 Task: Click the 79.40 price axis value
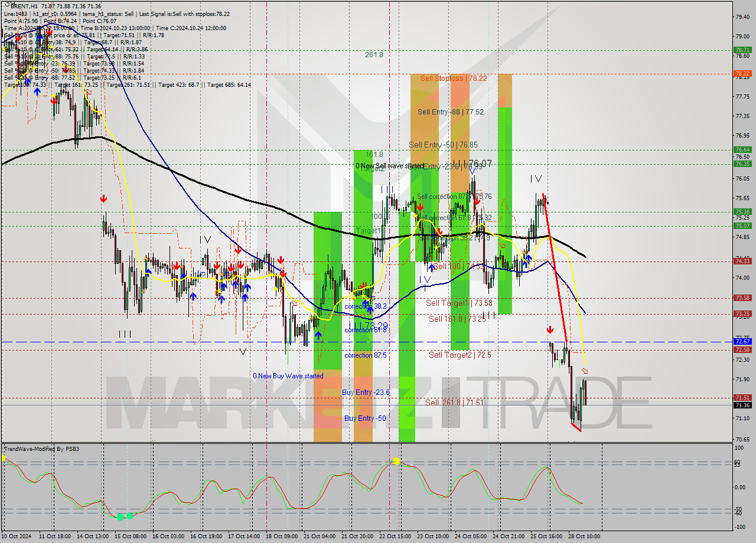click(x=742, y=17)
